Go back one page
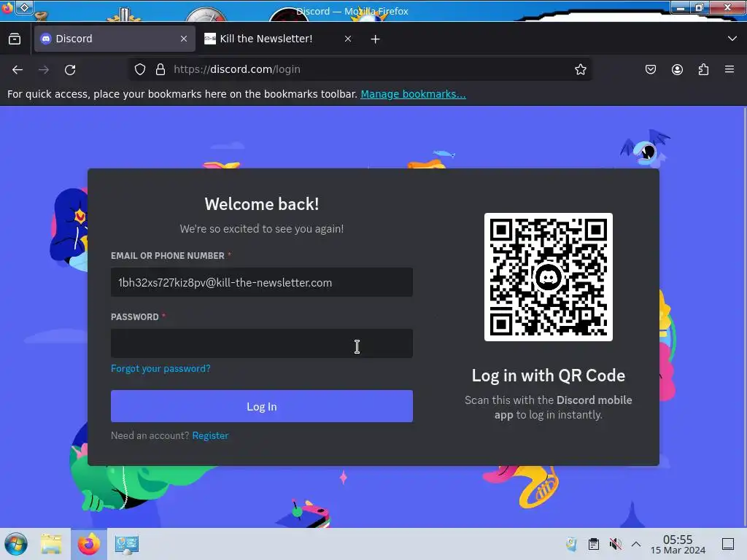The image size is (747, 560). click(x=18, y=69)
